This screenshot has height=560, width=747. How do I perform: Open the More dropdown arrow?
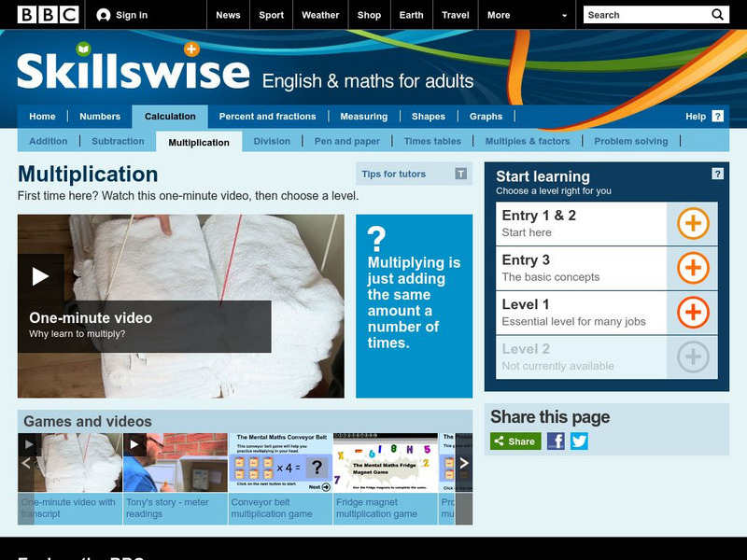click(x=565, y=15)
